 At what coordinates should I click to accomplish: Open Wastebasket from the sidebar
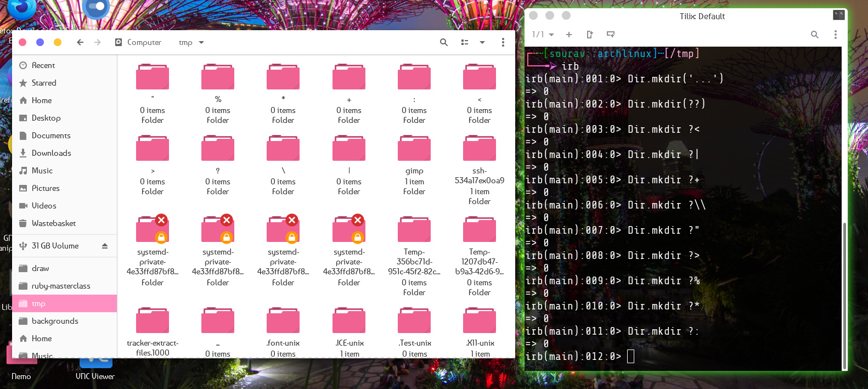(x=53, y=223)
